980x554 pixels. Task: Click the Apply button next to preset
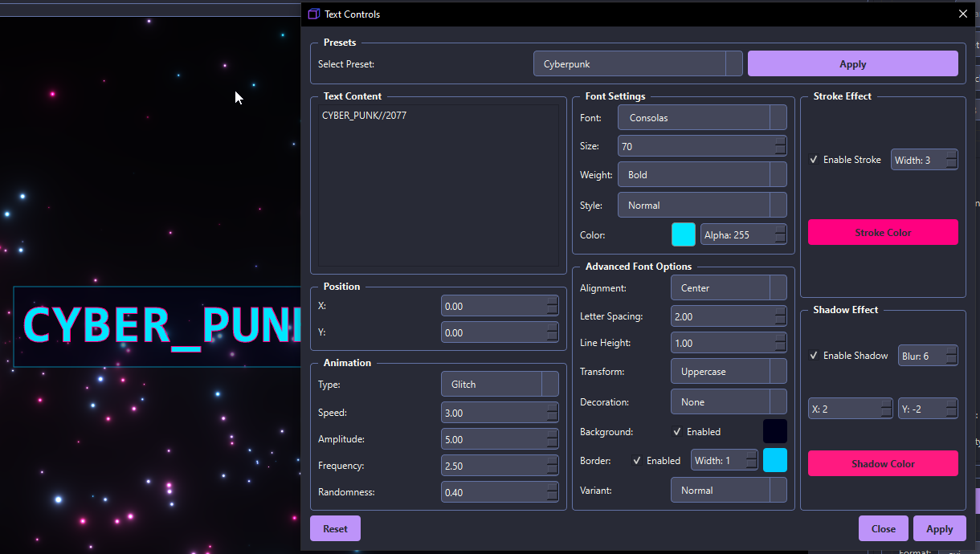click(x=852, y=64)
